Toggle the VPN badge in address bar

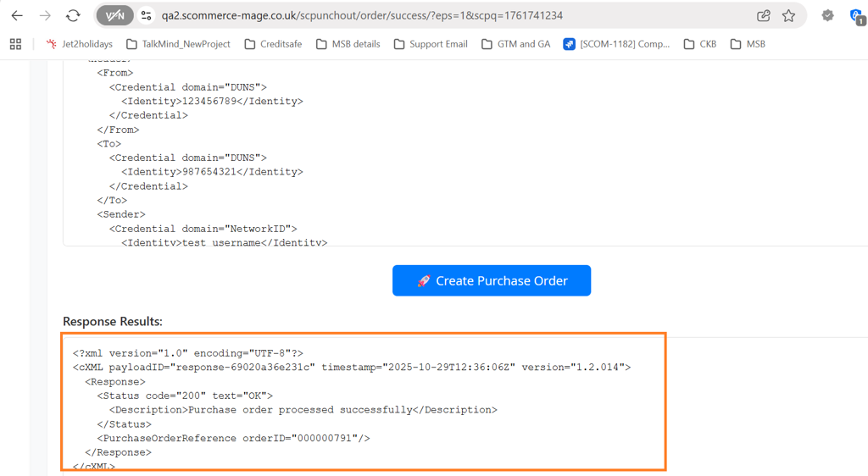pos(114,15)
